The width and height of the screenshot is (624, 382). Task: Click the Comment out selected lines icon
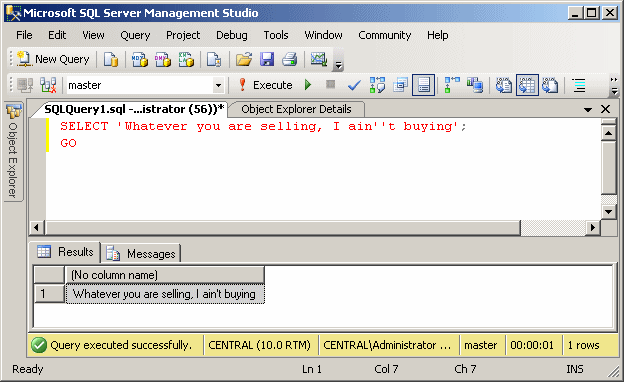coord(579,85)
